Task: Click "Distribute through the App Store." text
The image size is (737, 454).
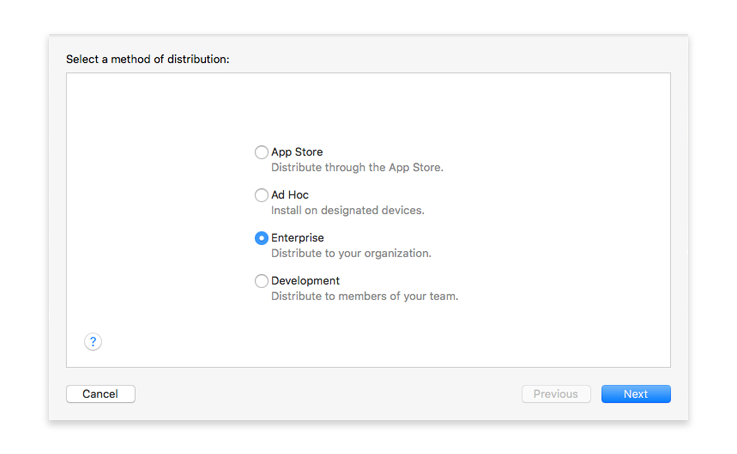Action: 357,167
